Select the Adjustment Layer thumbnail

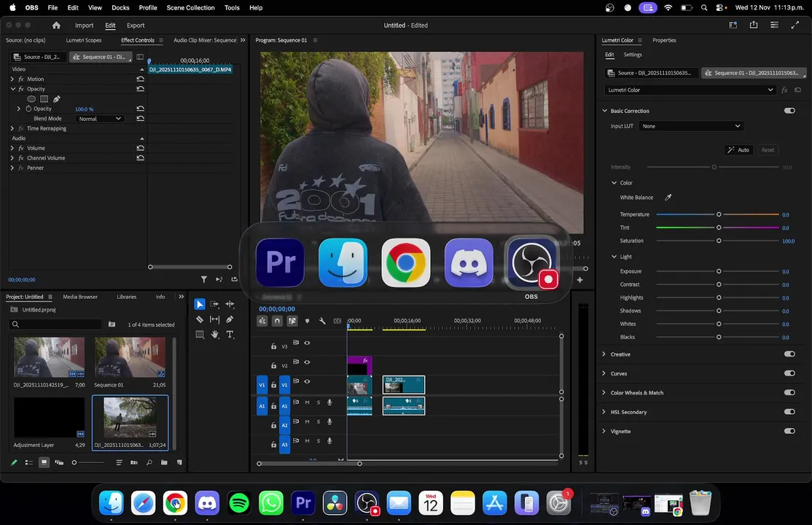point(49,418)
